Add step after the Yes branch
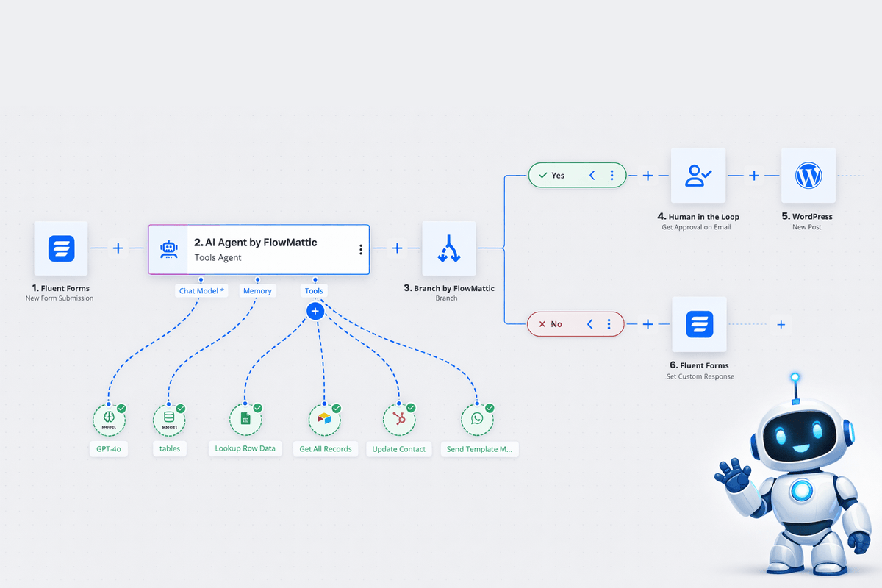Viewport: 882px width, 588px height. [x=648, y=176]
